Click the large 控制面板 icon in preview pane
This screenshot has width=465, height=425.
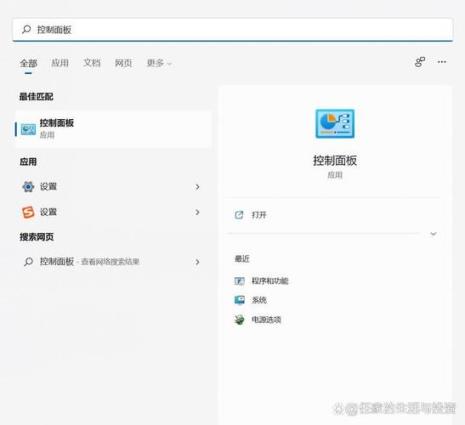point(335,124)
